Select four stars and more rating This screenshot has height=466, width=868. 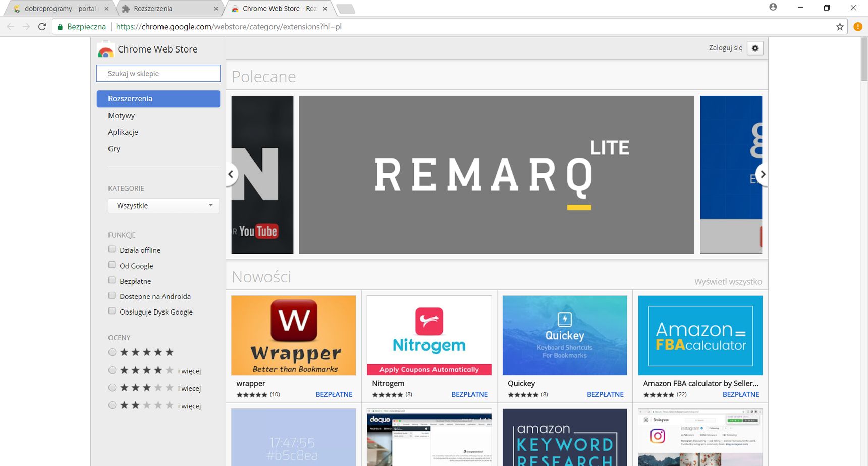pos(112,370)
